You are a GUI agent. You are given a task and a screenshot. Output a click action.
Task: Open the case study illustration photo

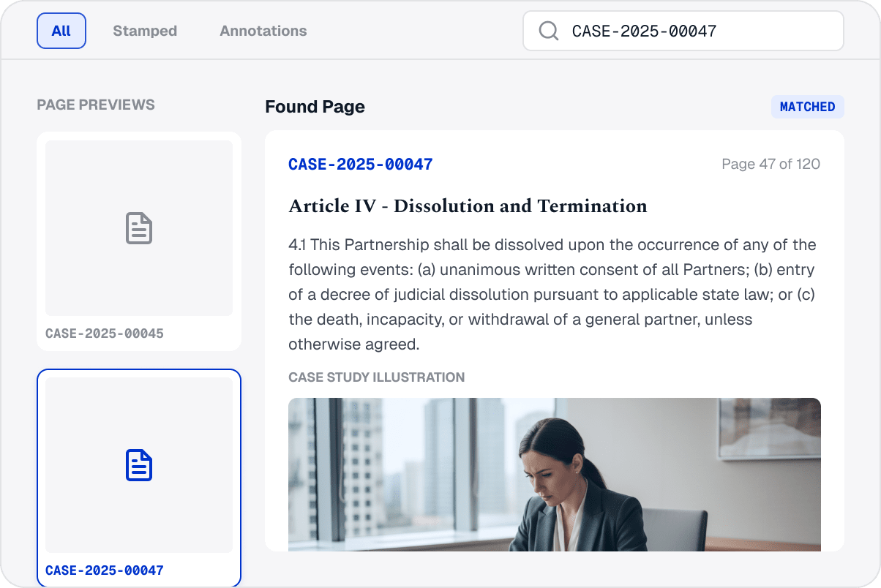tap(555, 475)
